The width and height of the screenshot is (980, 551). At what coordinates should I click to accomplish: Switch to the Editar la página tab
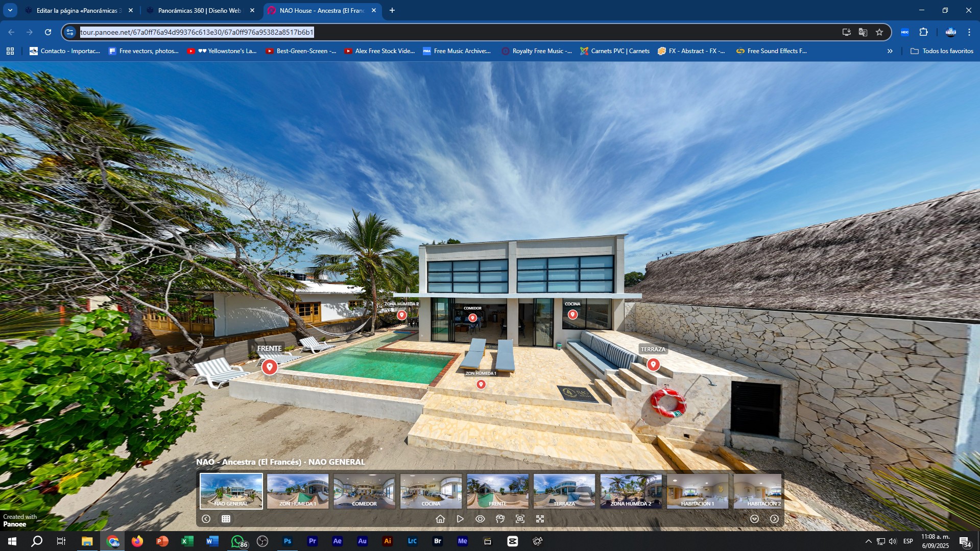coord(78,10)
